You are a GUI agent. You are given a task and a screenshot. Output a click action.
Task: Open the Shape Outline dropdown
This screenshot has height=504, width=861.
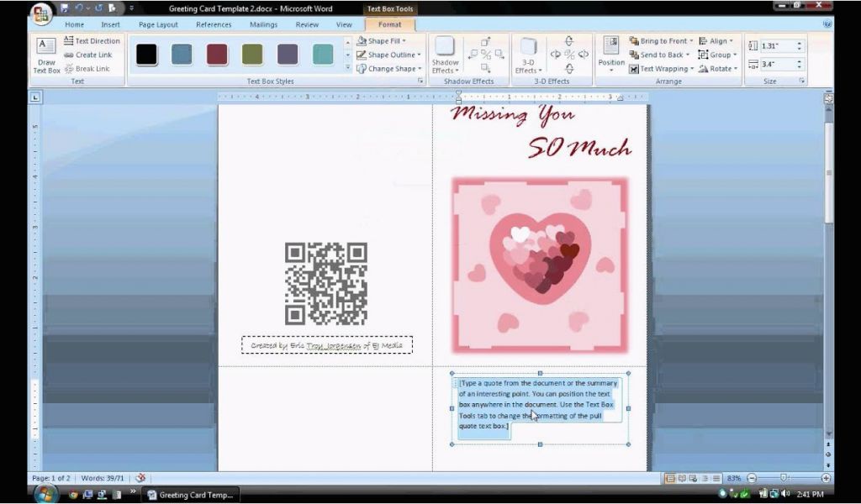click(x=388, y=55)
